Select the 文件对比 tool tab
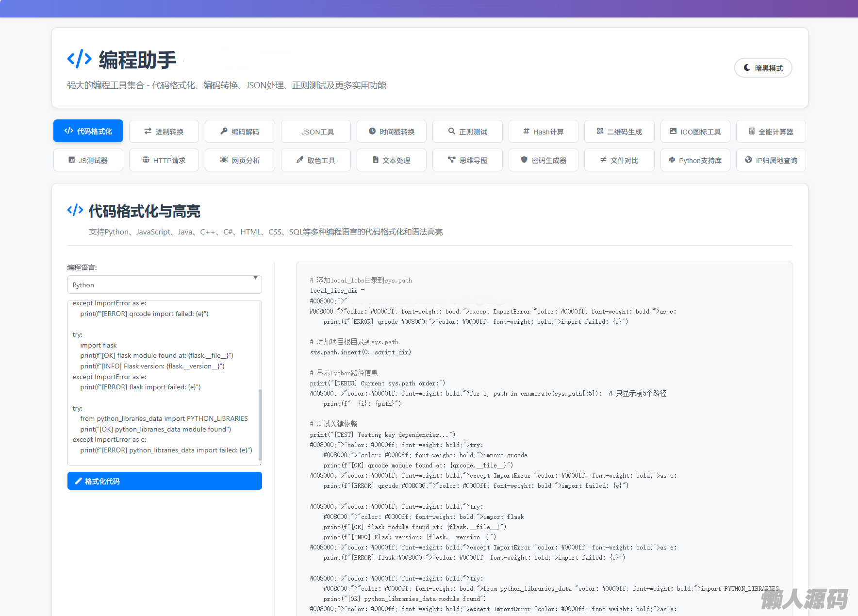This screenshot has width=858, height=616. click(619, 160)
